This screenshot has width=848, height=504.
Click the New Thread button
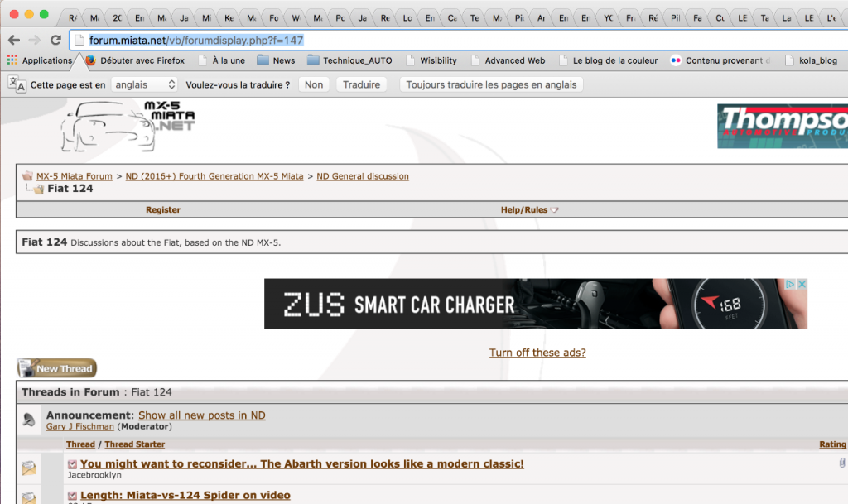pos(57,368)
